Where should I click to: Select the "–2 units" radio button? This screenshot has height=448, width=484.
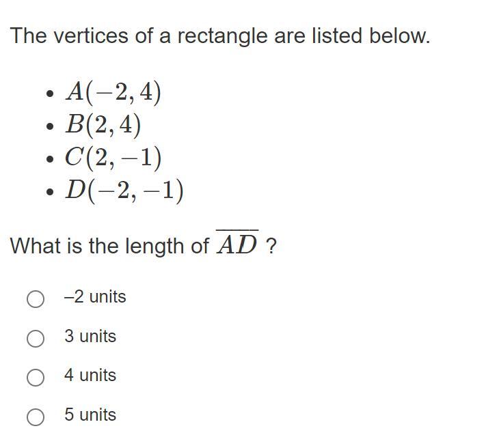pos(36,298)
